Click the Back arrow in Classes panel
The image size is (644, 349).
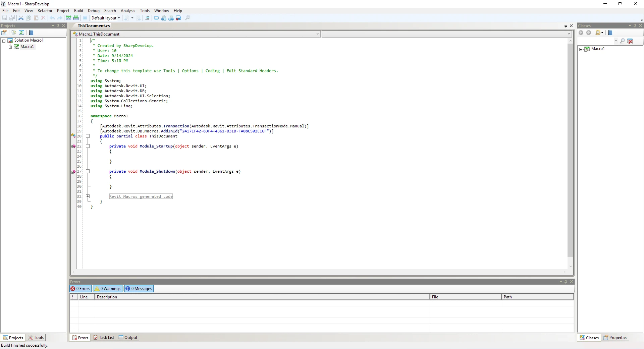(581, 33)
